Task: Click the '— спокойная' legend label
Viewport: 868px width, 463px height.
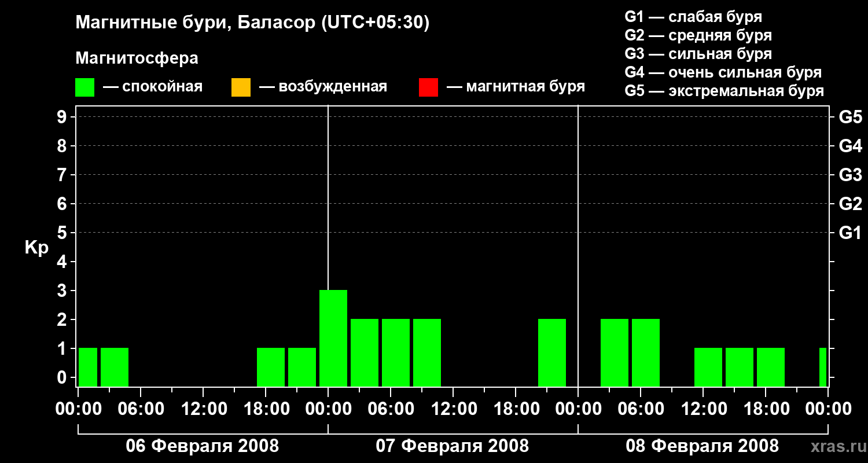Action: click(x=153, y=87)
